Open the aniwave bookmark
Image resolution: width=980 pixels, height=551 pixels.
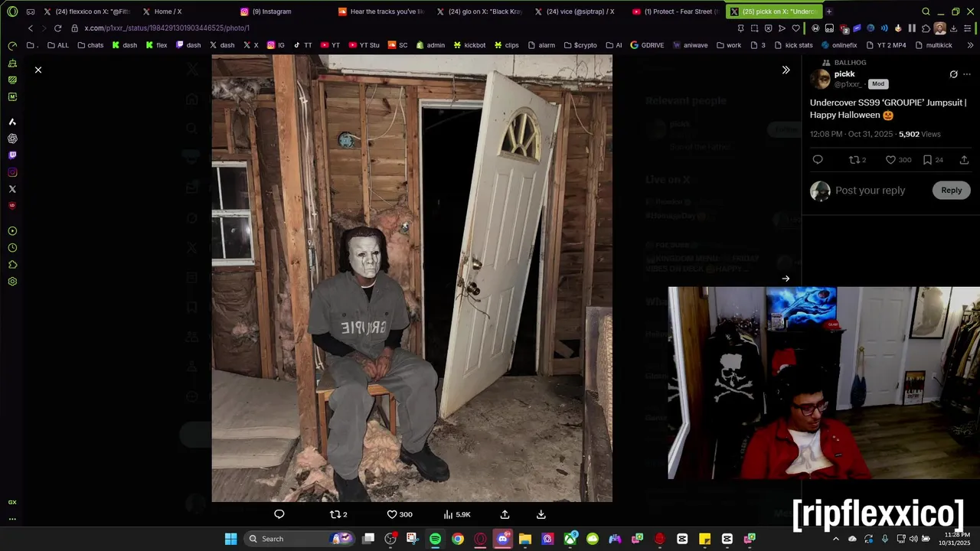click(690, 45)
